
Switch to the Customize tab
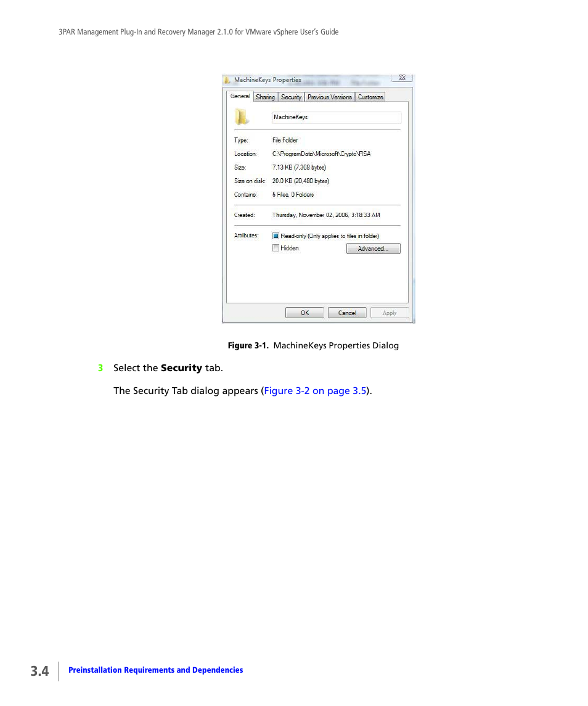tap(370, 97)
